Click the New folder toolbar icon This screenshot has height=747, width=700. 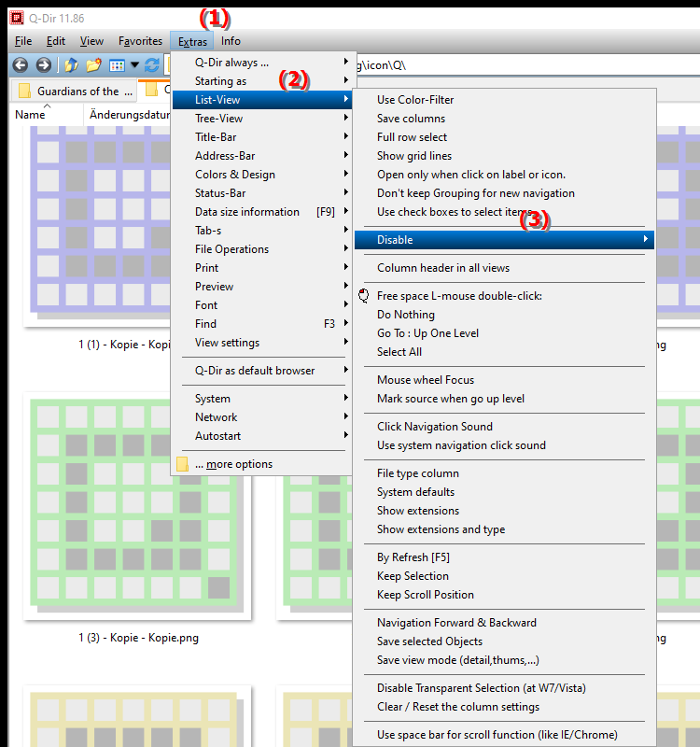(x=94, y=64)
